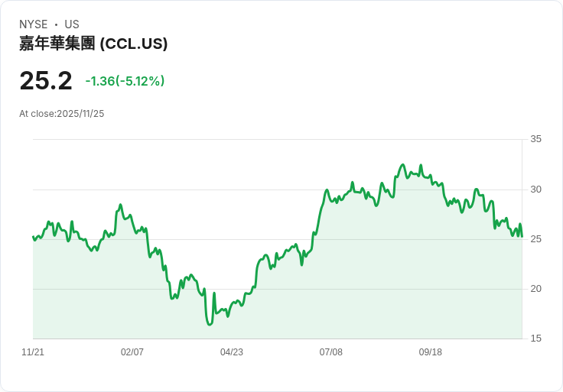Screen dimensions: 563x392
Task: Click the 35 y-axis label
Action: click(x=536, y=139)
